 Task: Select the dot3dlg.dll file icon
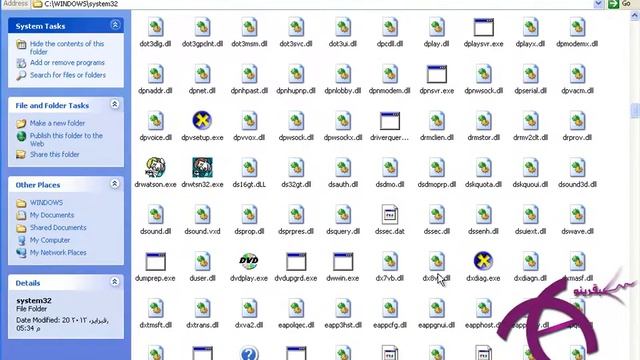coord(156,27)
